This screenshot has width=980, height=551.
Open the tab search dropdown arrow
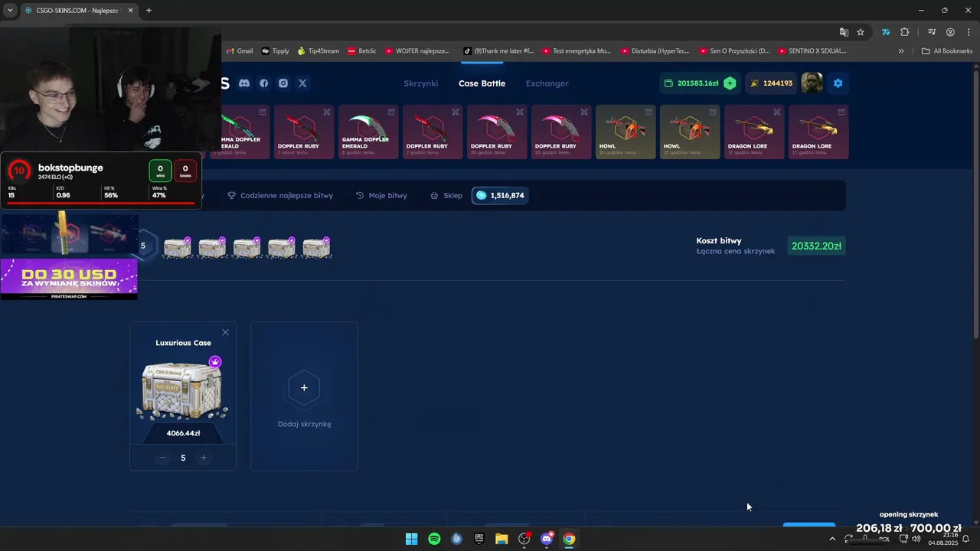(10, 11)
